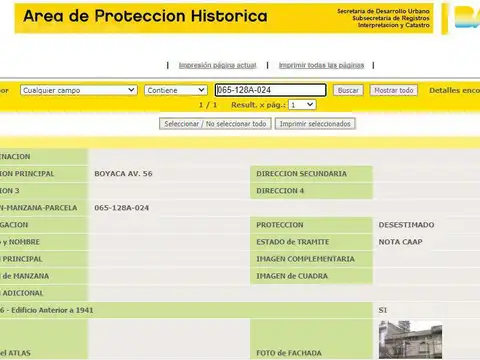Click 'Imprimir seleccionados' button
480x360 pixels.
[x=315, y=124]
